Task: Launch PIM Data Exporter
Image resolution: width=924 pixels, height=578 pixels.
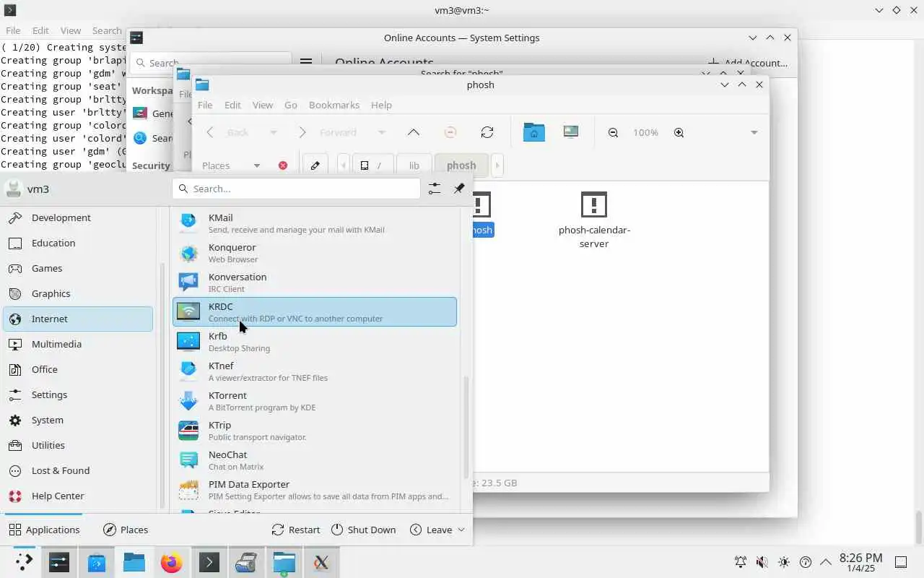Action: (x=315, y=490)
